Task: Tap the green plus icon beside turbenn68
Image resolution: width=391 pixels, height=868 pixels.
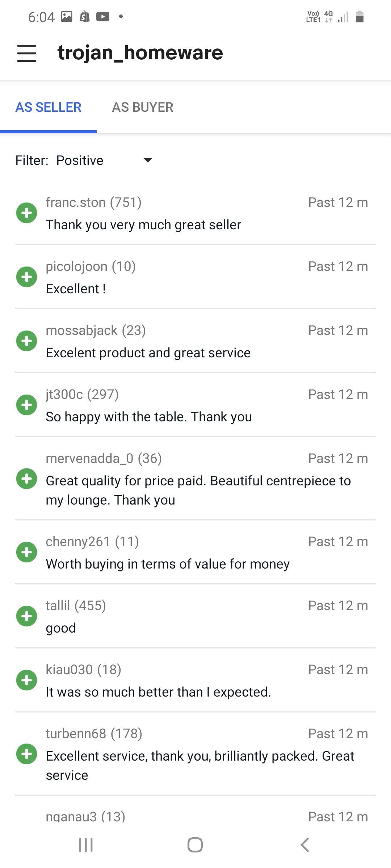Action: pos(26,754)
